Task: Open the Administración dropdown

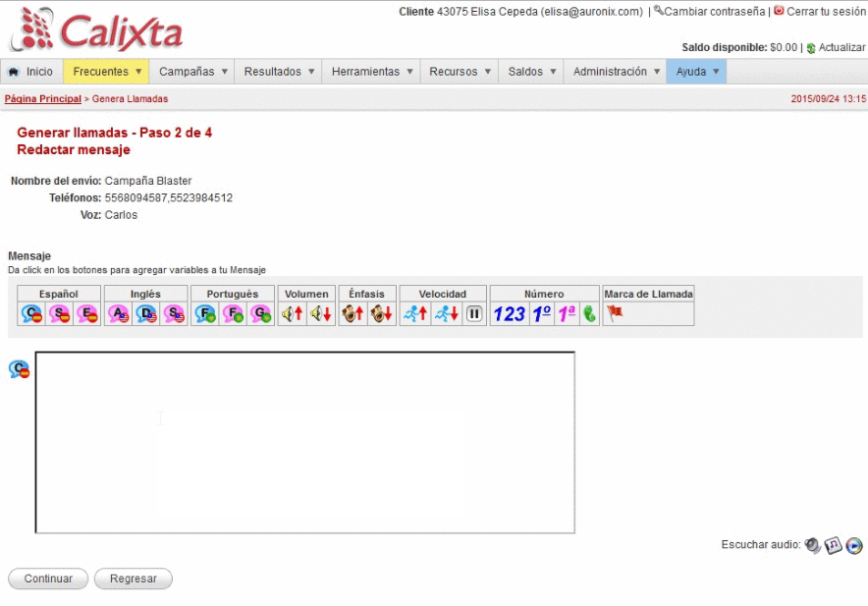Action: [x=617, y=71]
